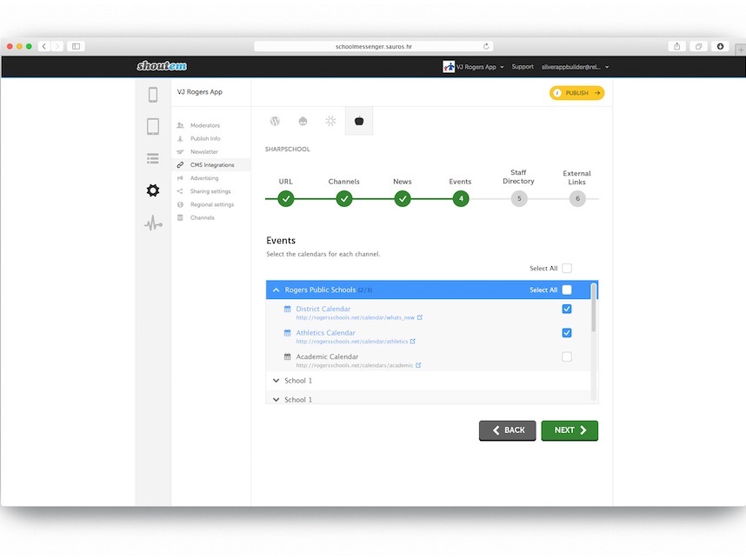Go to Regional settings menu item
Image resolution: width=746 pixels, height=560 pixels.
(211, 204)
